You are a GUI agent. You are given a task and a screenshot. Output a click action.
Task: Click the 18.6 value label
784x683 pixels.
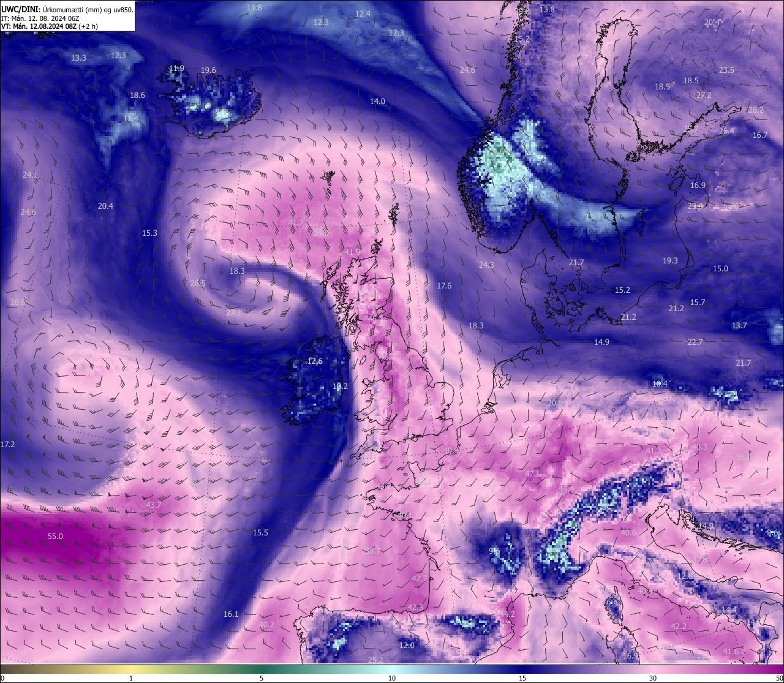137,95
